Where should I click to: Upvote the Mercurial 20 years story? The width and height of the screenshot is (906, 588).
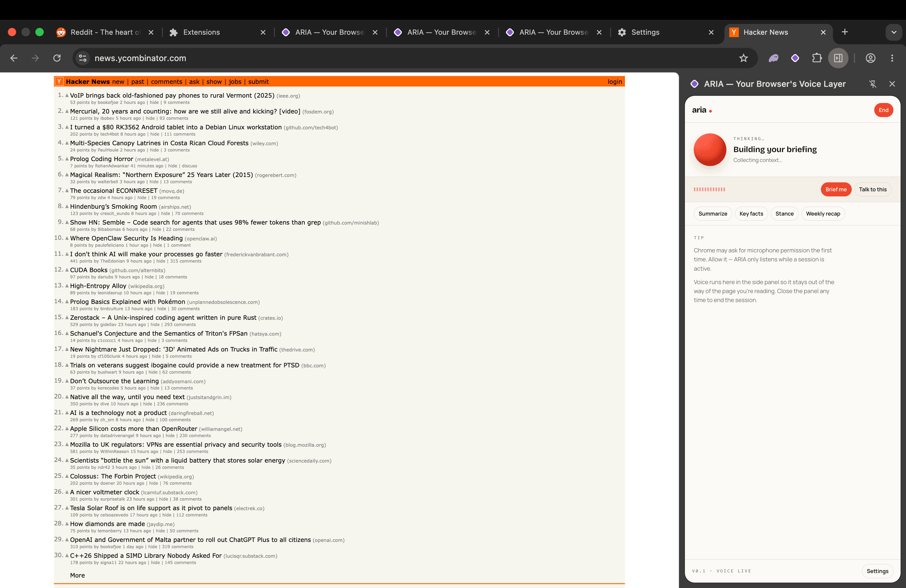point(67,111)
